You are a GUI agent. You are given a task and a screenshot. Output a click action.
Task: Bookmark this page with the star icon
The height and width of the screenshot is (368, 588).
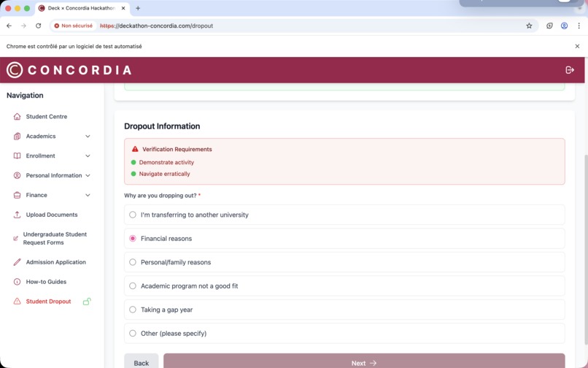click(x=529, y=26)
